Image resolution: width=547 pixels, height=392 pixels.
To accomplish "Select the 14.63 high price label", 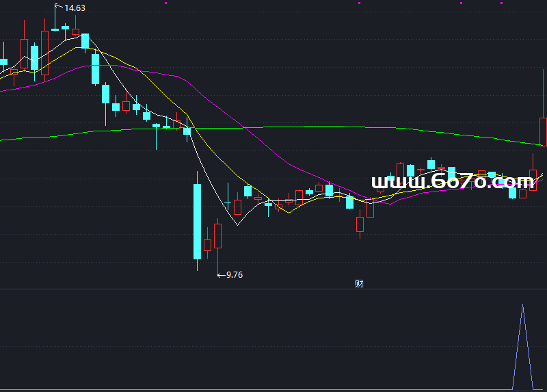I will click(75, 8).
